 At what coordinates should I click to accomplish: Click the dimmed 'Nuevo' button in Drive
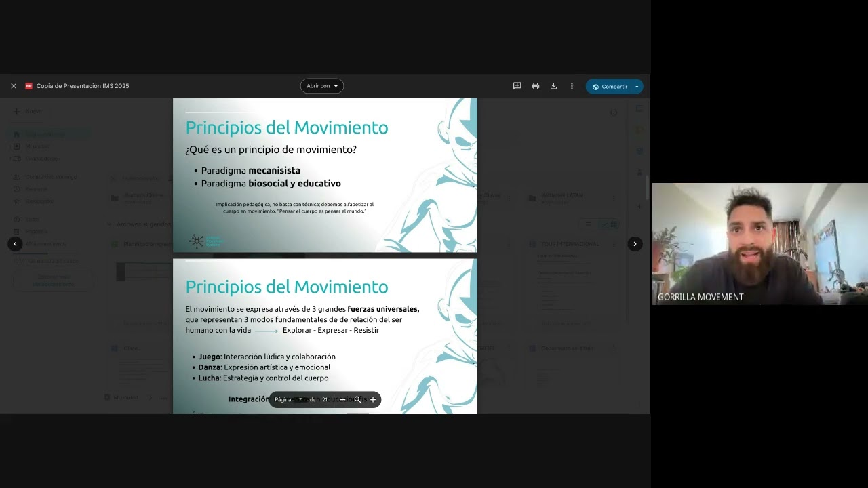click(28, 111)
